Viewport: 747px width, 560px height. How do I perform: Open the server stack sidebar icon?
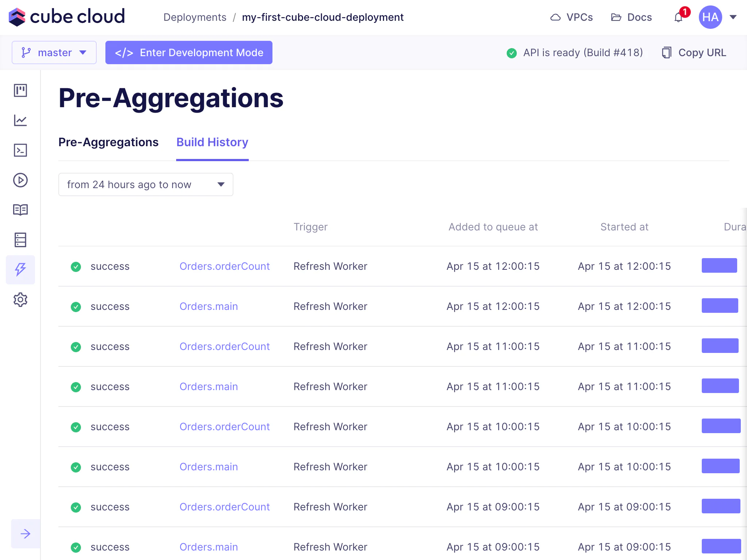pyautogui.click(x=20, y=240)
